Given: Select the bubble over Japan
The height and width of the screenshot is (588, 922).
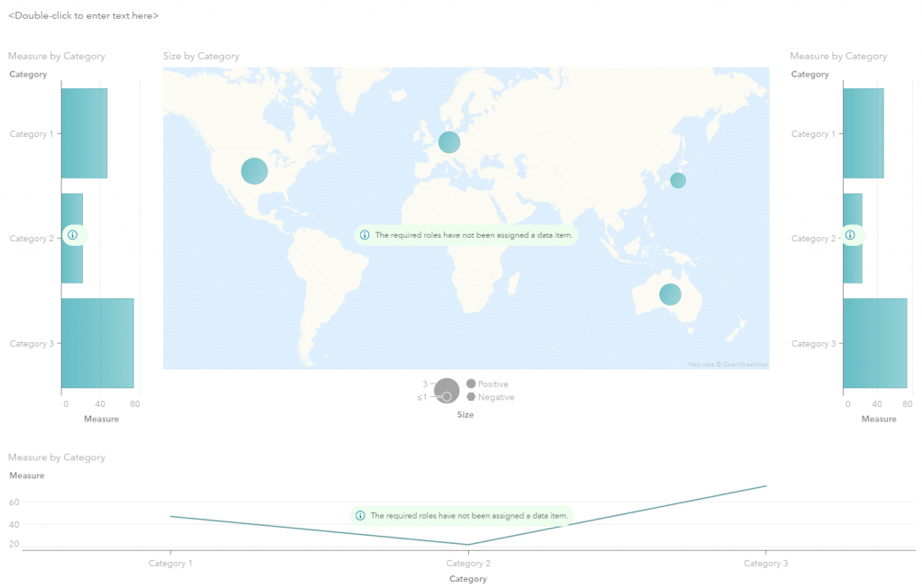Looking at the screenshot, I should 678,180.
